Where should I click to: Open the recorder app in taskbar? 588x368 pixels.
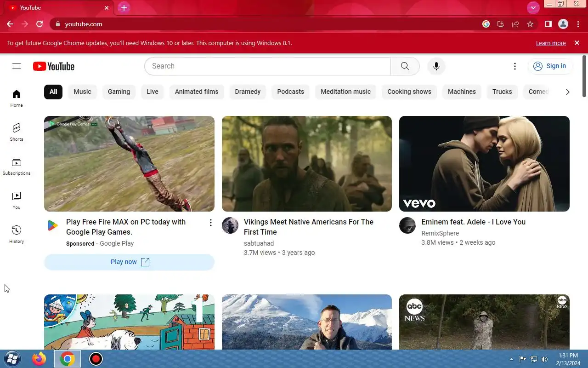(96, 359)
